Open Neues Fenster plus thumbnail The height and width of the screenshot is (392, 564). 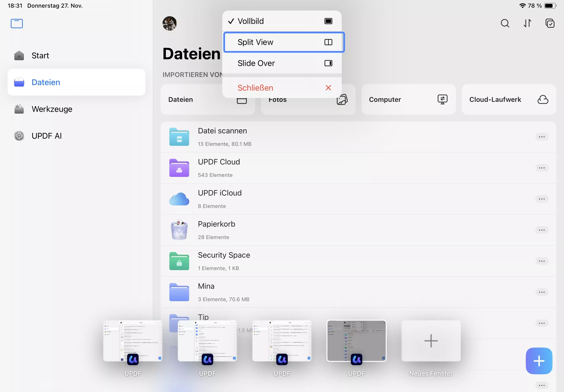(431, 341)
